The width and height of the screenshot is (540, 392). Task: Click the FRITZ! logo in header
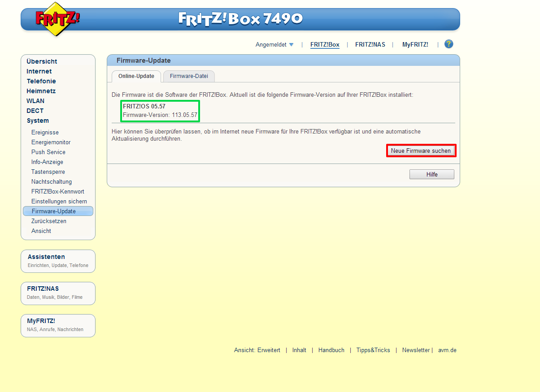click(57, 19)
